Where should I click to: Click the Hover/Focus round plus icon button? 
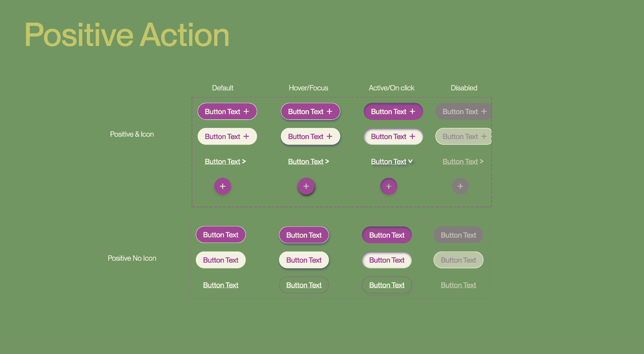306,186
